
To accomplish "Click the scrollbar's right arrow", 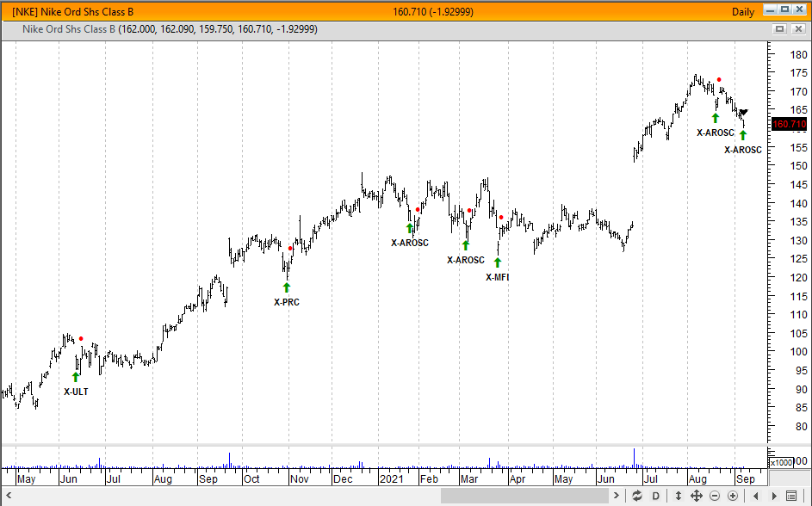I will click(616, 496).
